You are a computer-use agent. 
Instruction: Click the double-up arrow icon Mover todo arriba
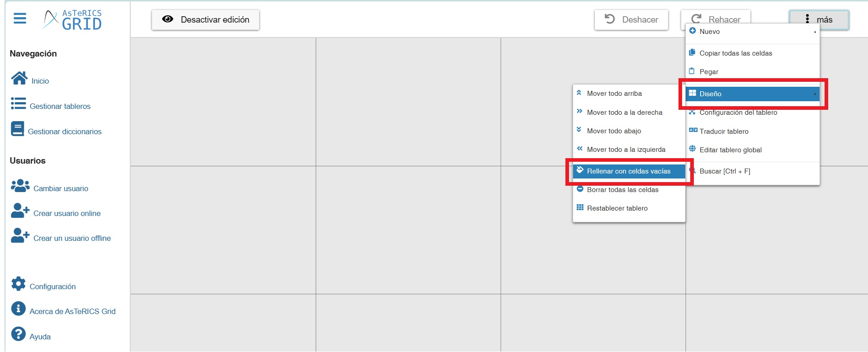(579, 93)
